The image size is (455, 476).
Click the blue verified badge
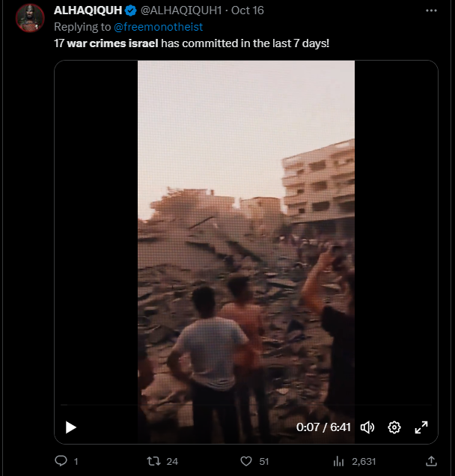130,11
